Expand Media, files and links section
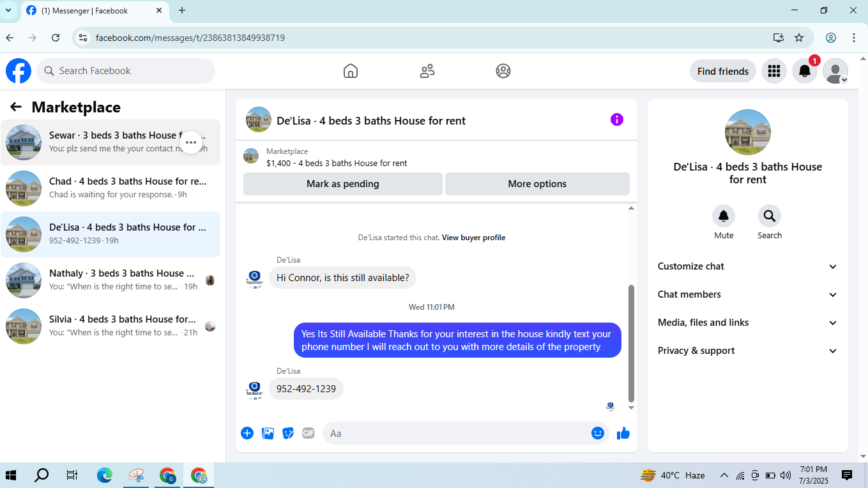Image resolution: width=868 pixels, height=488 pixels. pos(747,323)
